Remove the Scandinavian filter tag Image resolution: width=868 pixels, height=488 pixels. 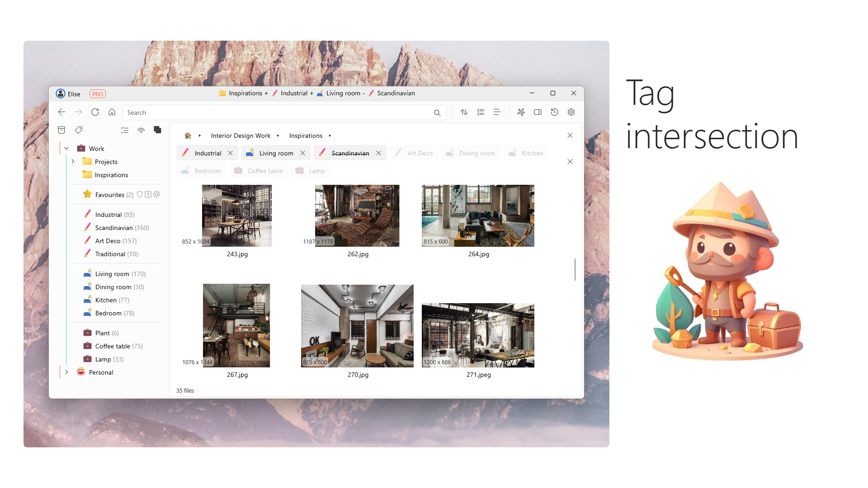click(x=378, y=153)
